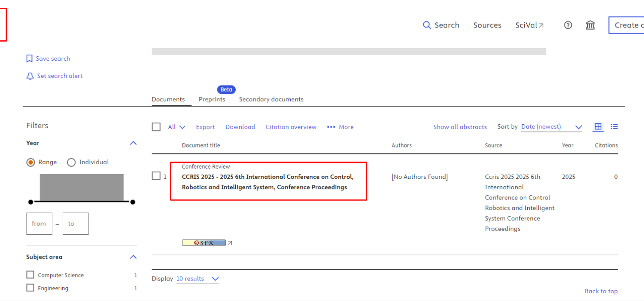Viewport: 644px width, 301px height.
Task: Click the right year range slider handle
Action: coord(133,202)
